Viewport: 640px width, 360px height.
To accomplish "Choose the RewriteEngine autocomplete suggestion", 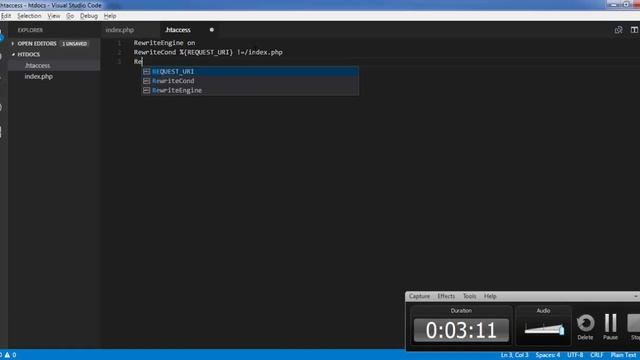I will point(250,90).
